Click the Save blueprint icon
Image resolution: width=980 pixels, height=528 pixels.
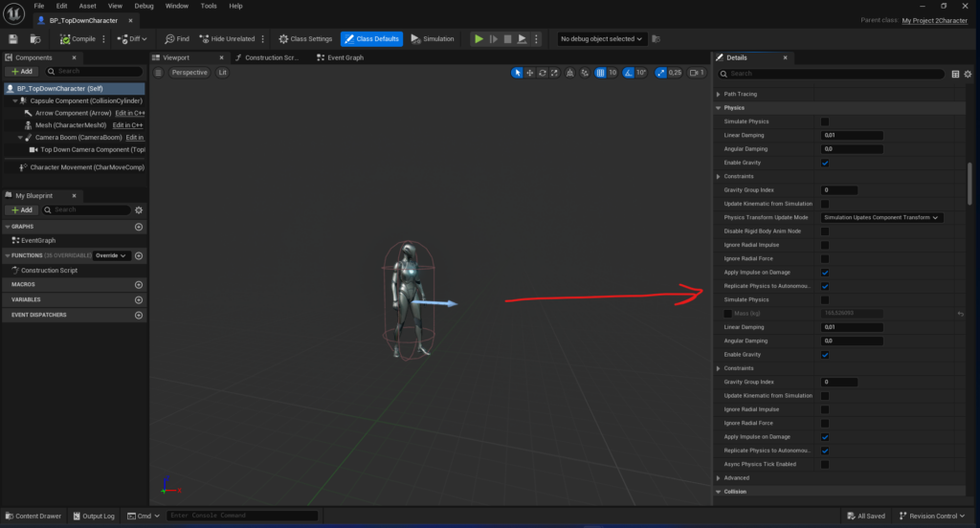click(x=13, y=39)
